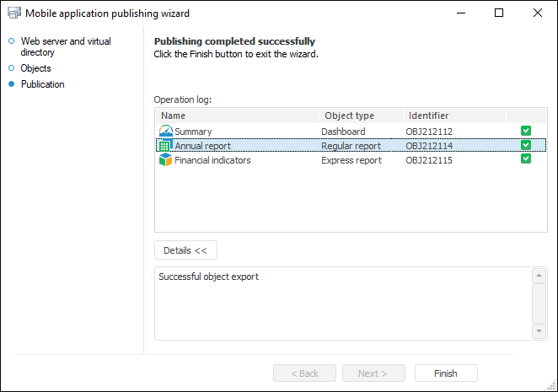The image size is (558, 392).
Task: Click the wizard icon in the title bar
Action: click(13, 13)
